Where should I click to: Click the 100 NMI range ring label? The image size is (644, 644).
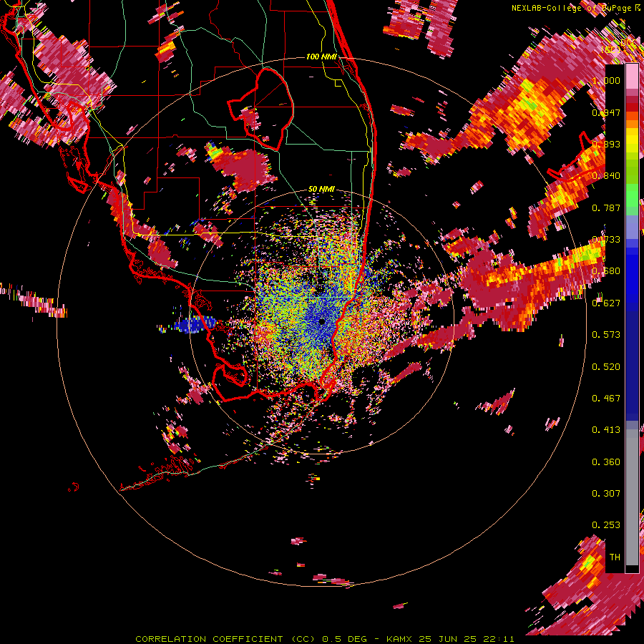(x=321, y=57)
